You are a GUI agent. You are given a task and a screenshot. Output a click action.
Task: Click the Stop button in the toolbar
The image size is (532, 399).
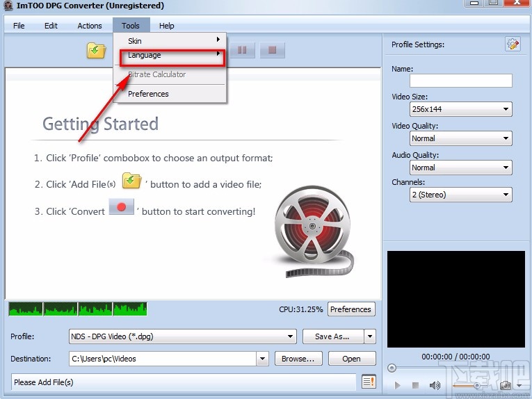pos(273,50)
